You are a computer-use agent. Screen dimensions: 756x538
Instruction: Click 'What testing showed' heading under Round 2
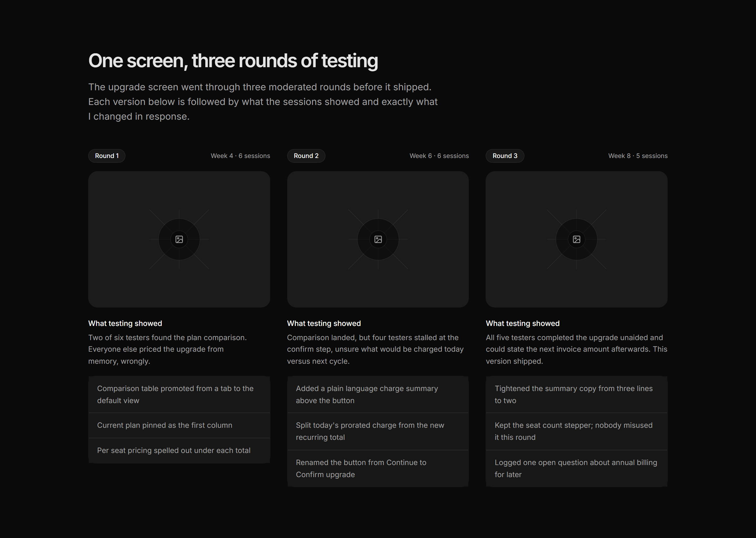[x=324, y=323]
